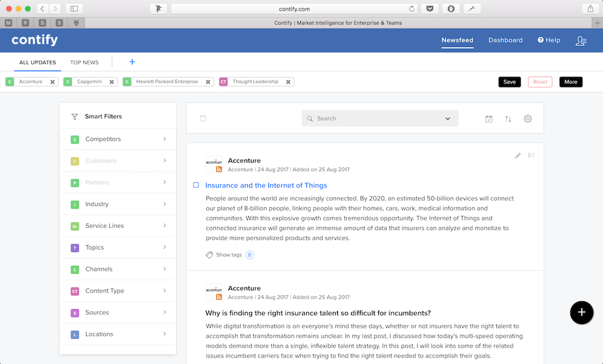Open the search box dropdown arrow
Viewport: 603px width, 364px height.
coord(447,119)
